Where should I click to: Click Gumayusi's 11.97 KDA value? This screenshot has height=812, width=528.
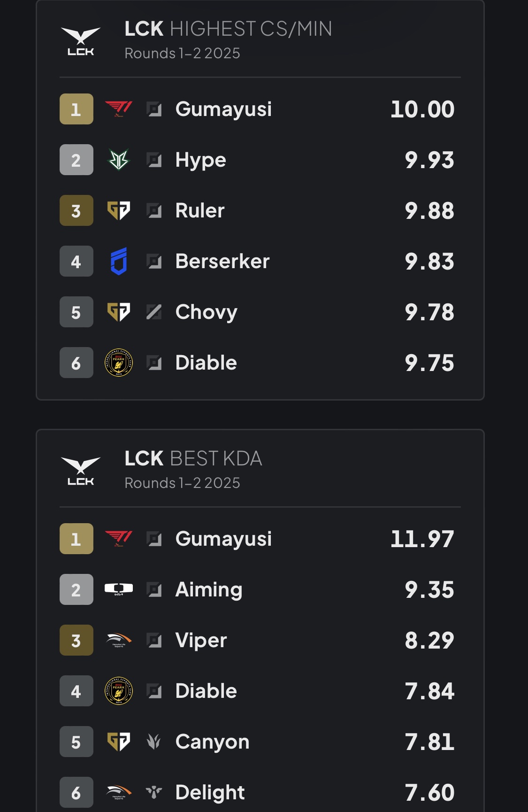[x=422, y=539]
